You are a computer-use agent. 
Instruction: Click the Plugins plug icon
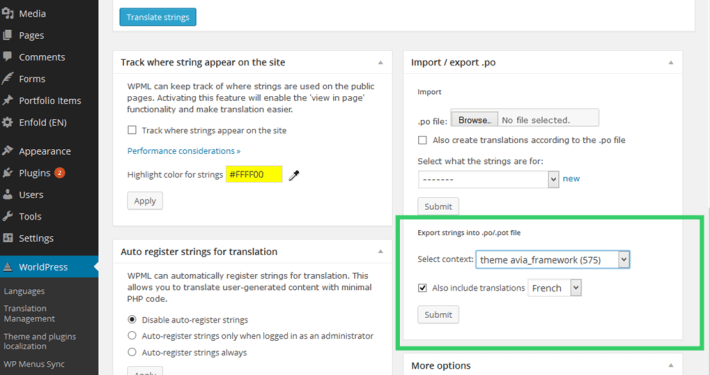8,173
